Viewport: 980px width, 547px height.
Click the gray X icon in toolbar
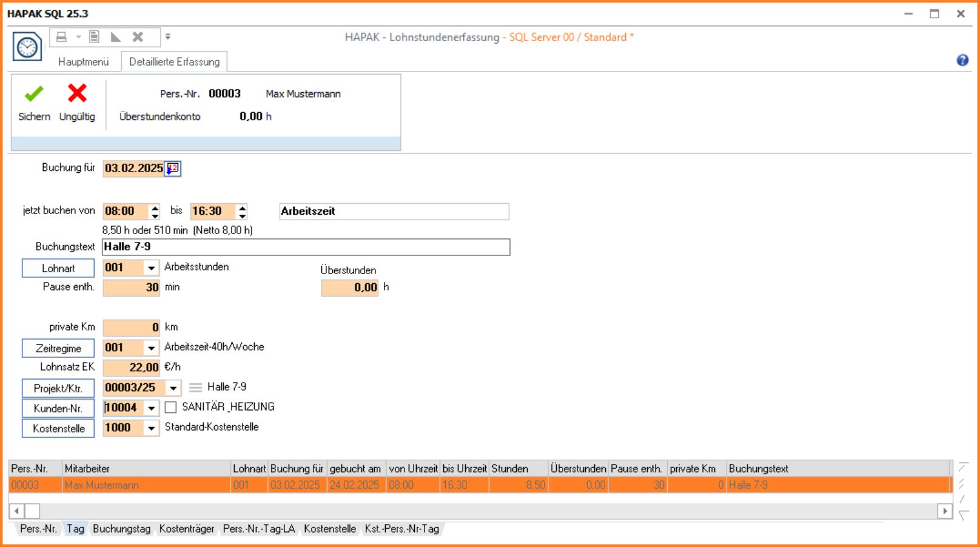tap(138, 37)
